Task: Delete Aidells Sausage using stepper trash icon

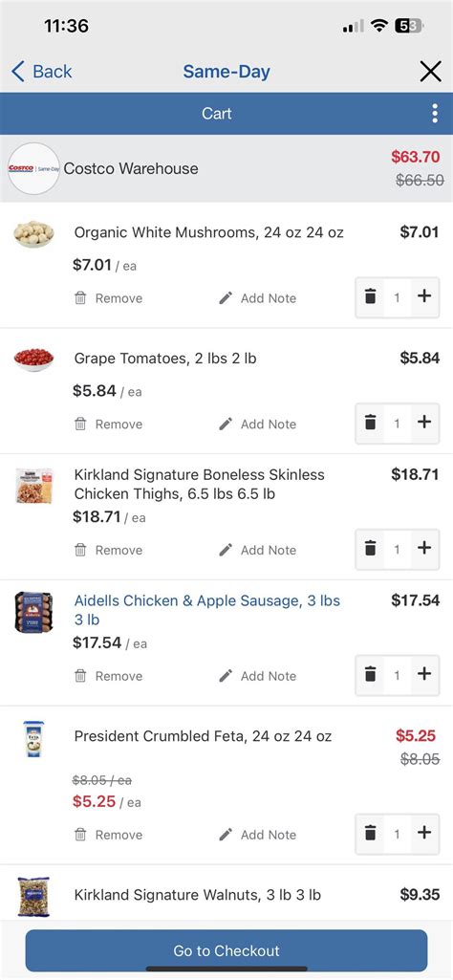Action: pyautogui.click(x=371, y=674)
